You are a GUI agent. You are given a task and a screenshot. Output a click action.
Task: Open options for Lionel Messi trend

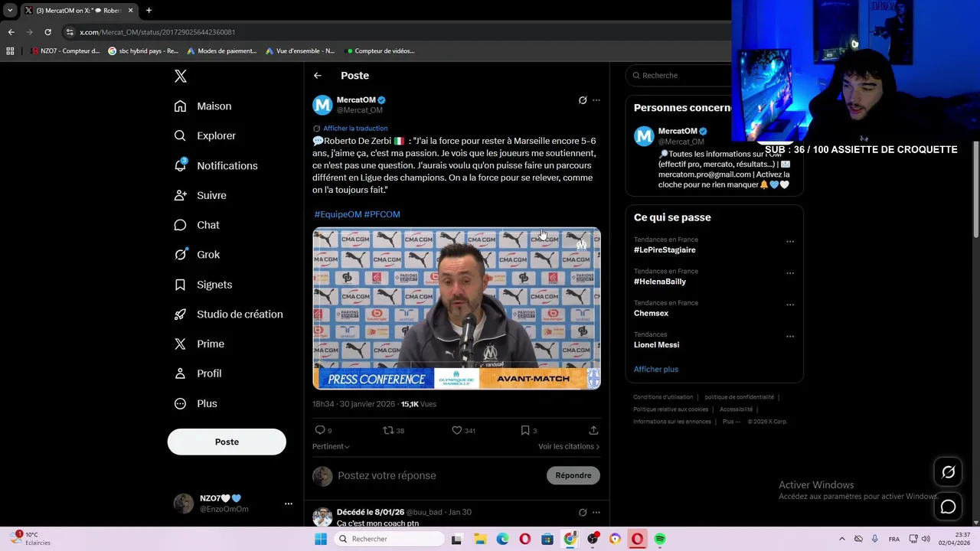point(790,336)
